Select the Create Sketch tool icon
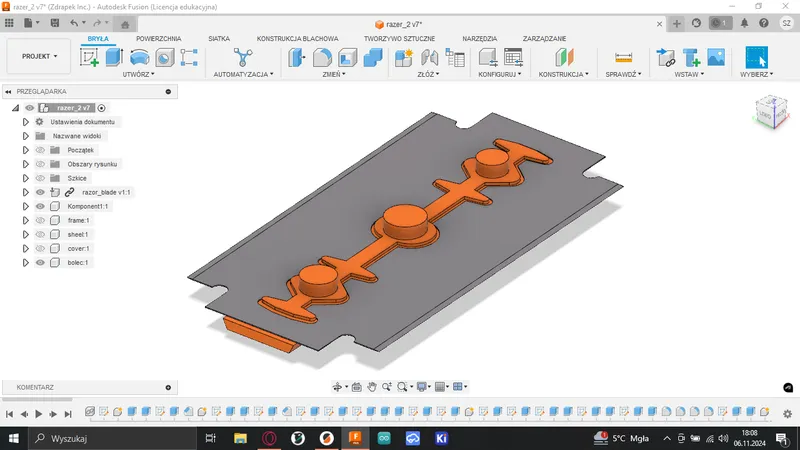 [89, 58]
